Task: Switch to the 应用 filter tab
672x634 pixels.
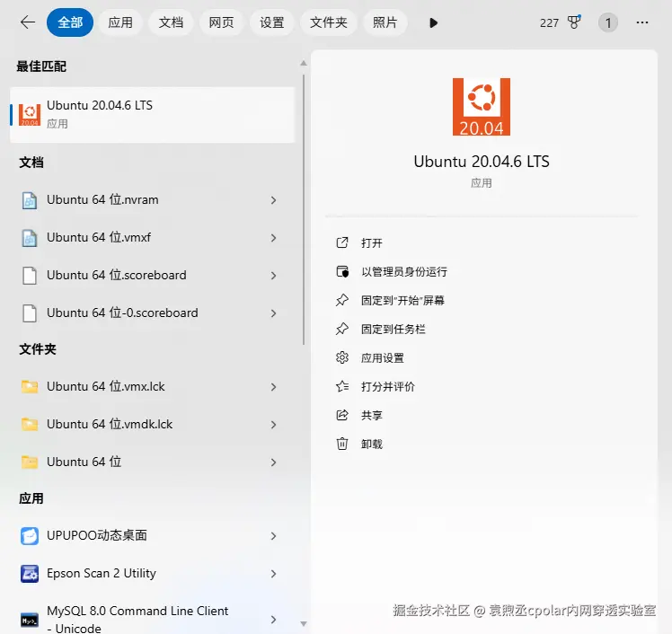Action: [120, 22]
